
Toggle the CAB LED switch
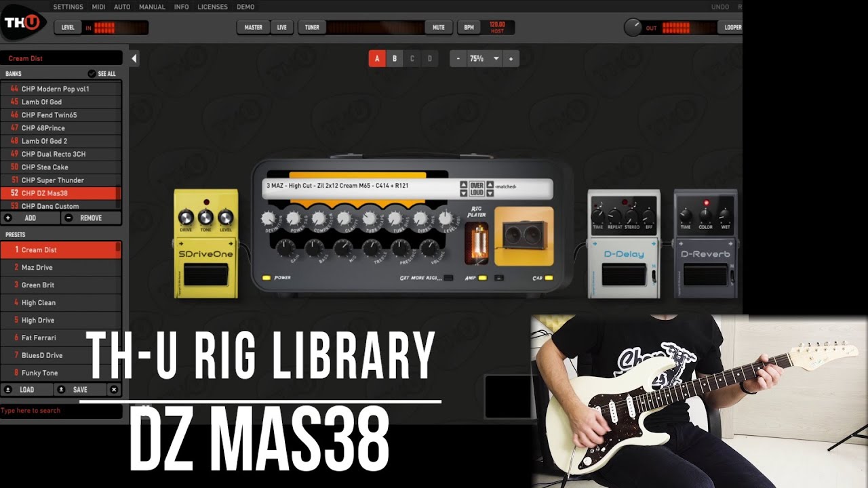coord(548,278)
